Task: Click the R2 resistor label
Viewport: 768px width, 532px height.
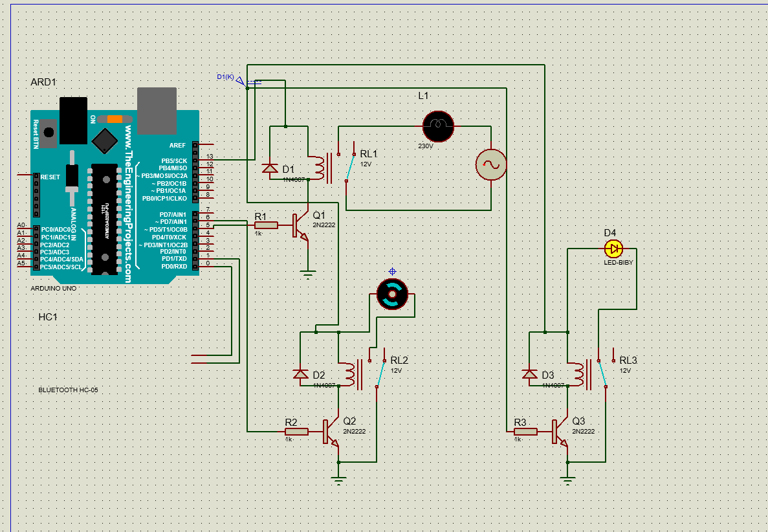Action: click(291, 422)
